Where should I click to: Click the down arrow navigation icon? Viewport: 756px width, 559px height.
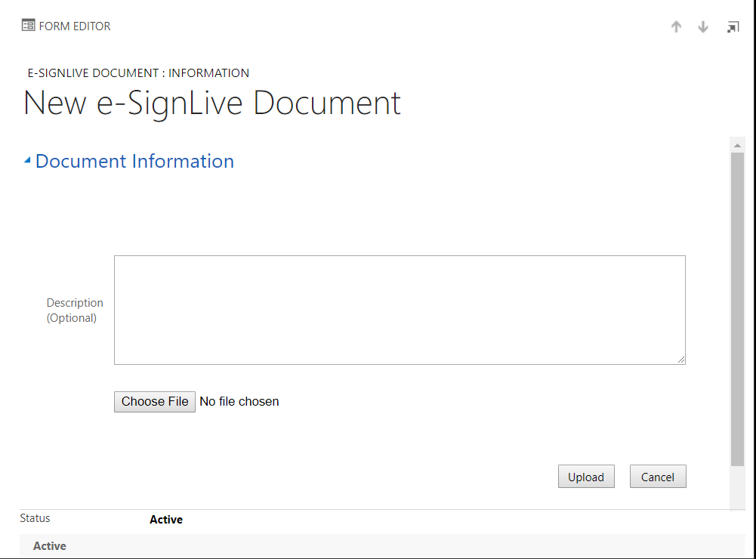703,27
